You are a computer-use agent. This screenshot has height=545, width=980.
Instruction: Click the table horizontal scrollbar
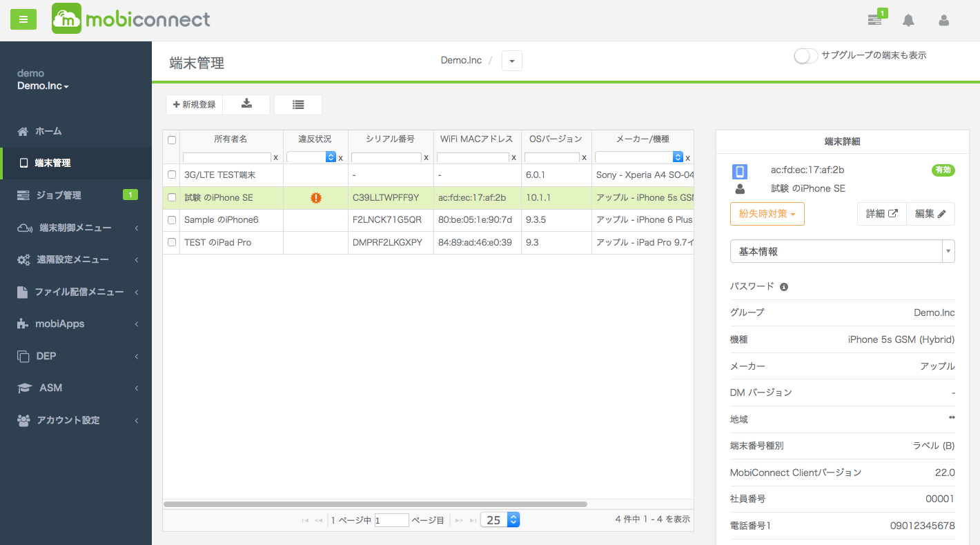[375, 504]
